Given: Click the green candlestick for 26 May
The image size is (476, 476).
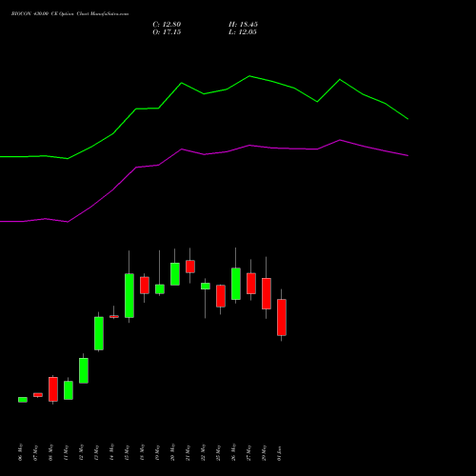Looking at the screenshot, I should click(x=236, y=284).
